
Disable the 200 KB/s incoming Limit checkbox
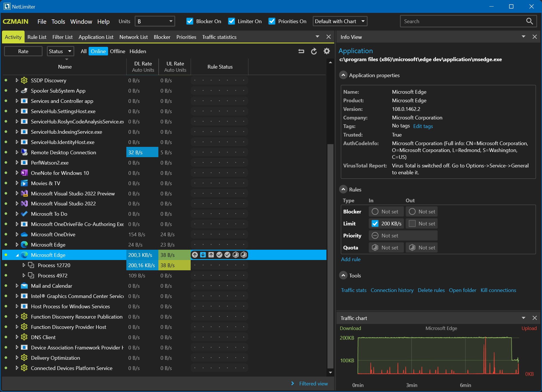pyautogui.click(x=375, y=223)
